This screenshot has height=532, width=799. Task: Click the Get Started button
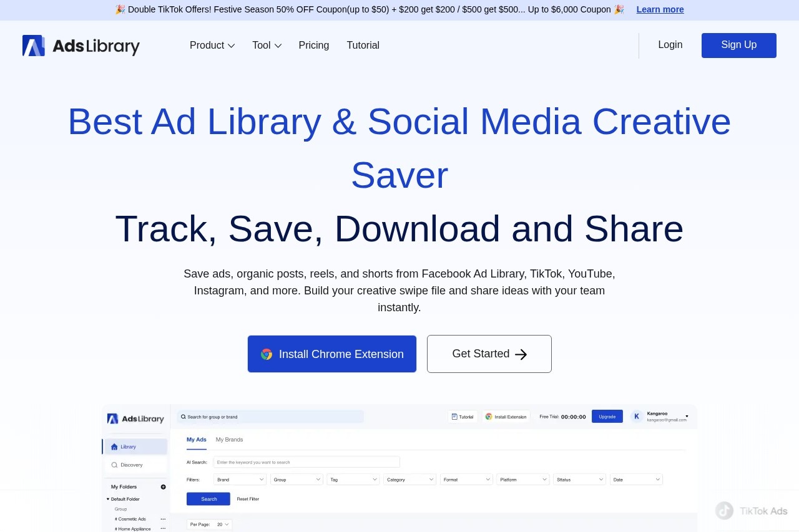point(489,354)
